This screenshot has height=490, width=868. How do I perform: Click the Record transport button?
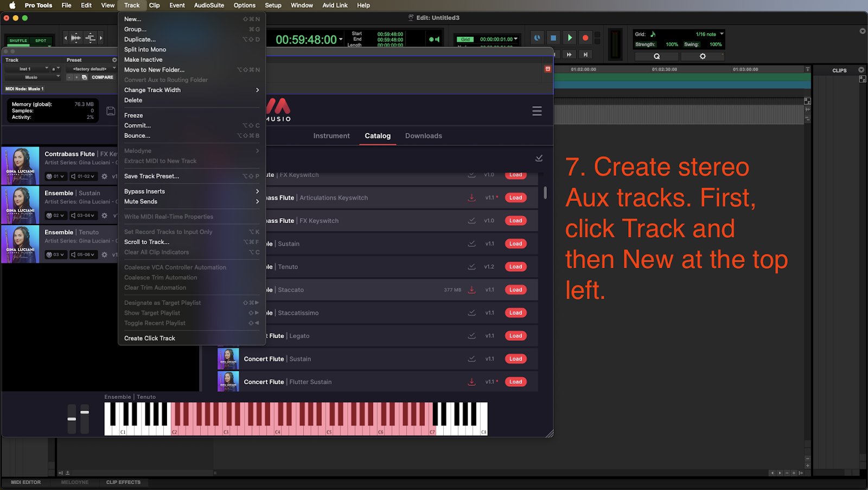[x=585, y=37]
